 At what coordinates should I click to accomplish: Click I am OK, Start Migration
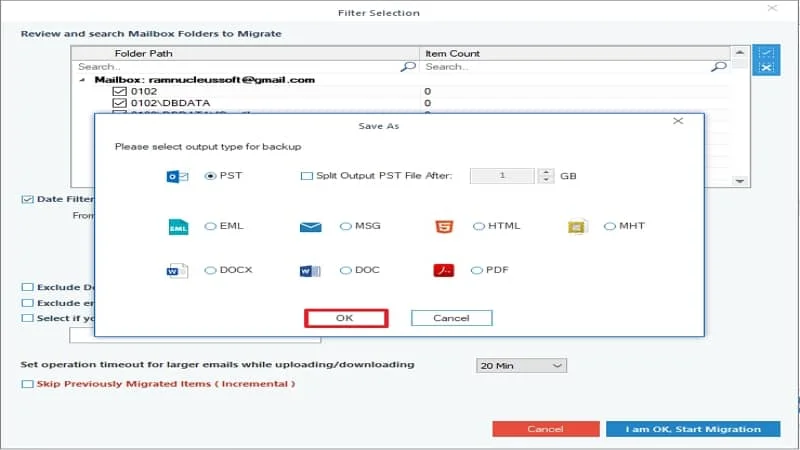pyautogui.click(x=693, y=429)
